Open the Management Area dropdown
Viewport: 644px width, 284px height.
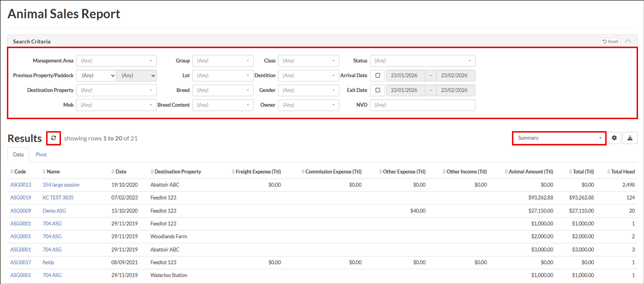click(116, 60)
